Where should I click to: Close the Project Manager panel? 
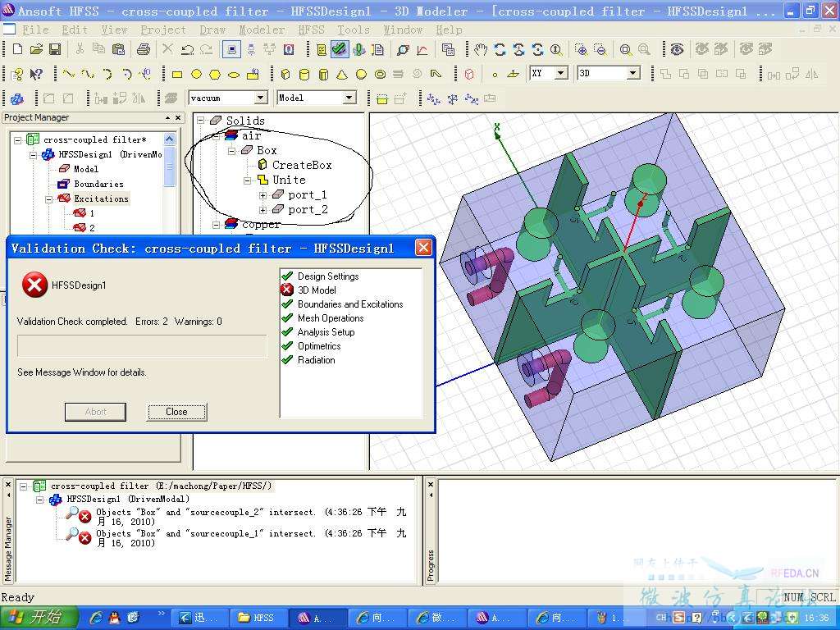178,117
